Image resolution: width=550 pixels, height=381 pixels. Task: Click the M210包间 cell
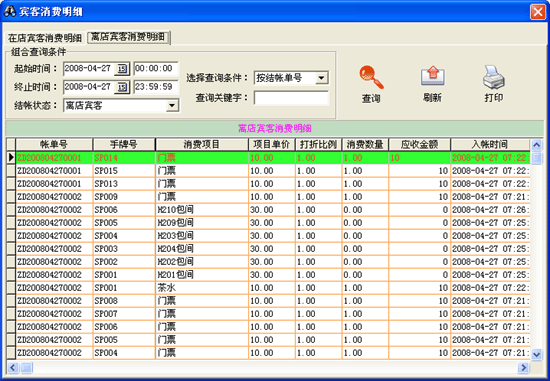pyautogui.click(x=202, y=210)
